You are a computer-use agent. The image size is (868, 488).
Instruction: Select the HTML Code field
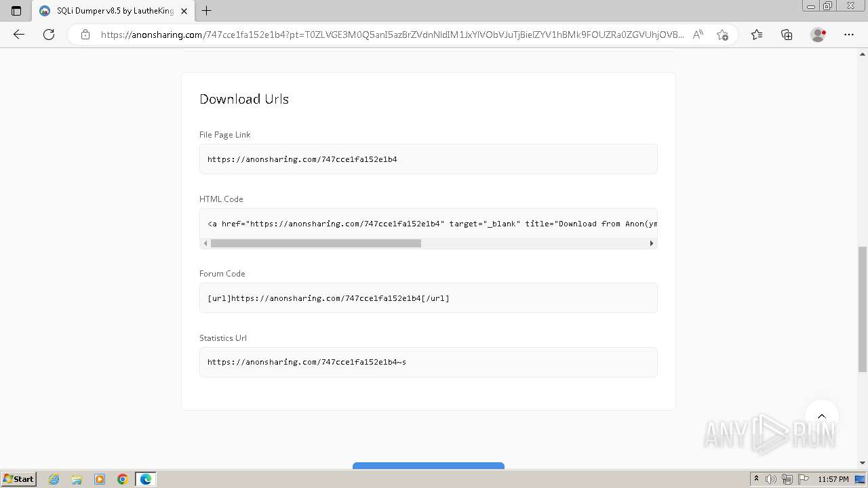tap(429, 224)
